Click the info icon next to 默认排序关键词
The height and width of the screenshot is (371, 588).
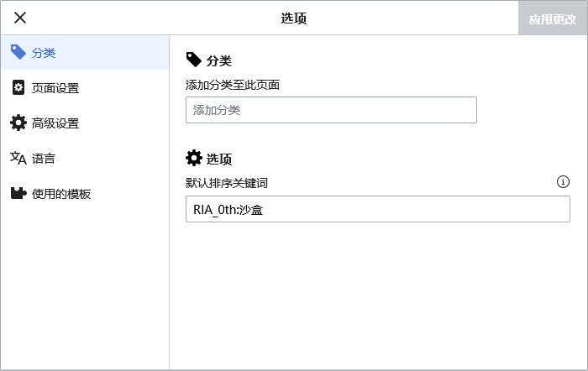point(563,181)
